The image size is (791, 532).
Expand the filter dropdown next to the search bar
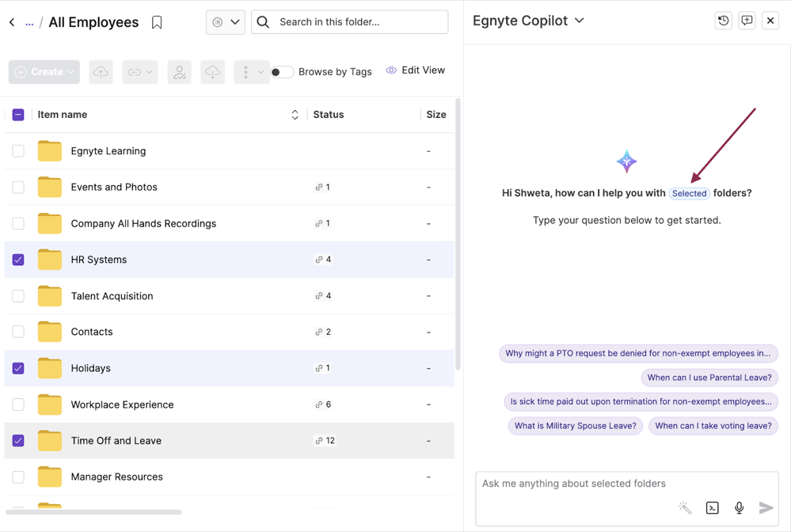234,22
